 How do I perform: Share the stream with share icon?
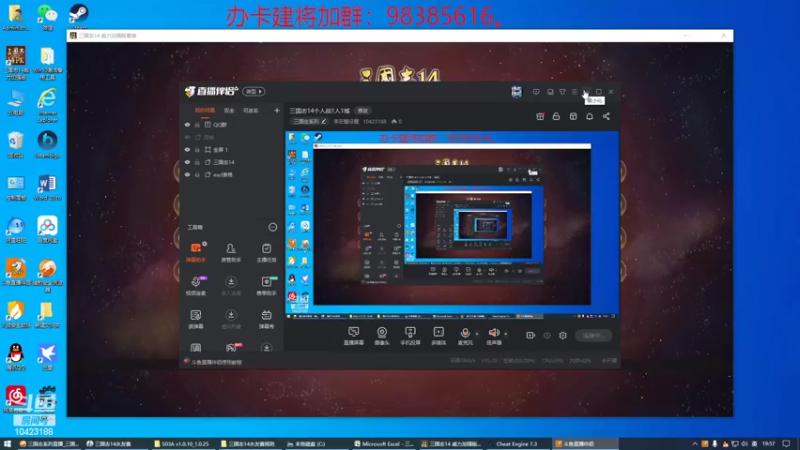pos(606,116)
